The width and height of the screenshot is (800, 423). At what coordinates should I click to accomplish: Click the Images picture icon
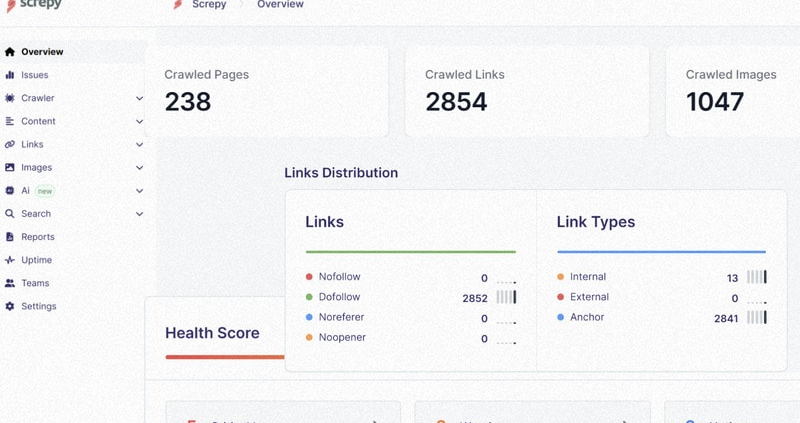click(x=10, y=167)
